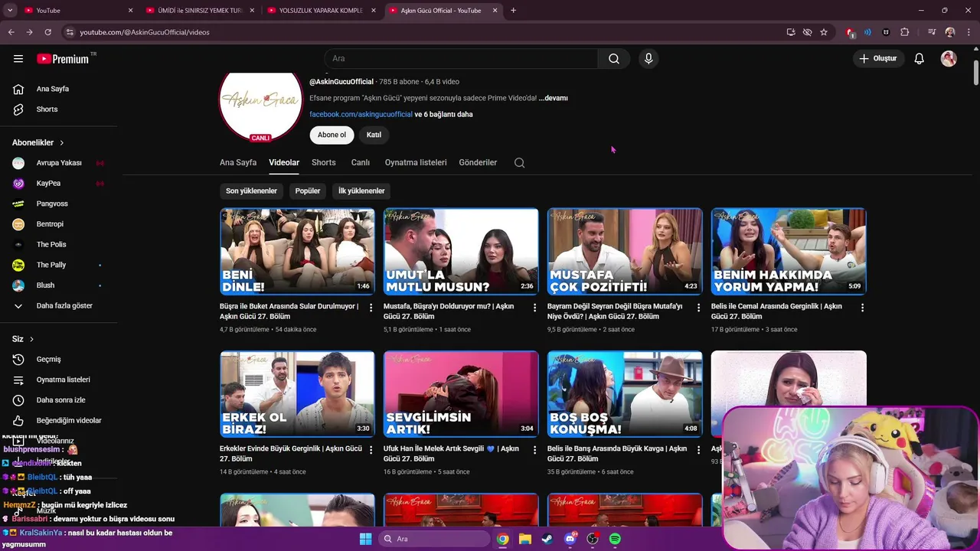Open options for Büşra ile Buket video
Image resolution: width=980 pixels, height=551 pixels.
pyautogui.click(x=371, y=308)
